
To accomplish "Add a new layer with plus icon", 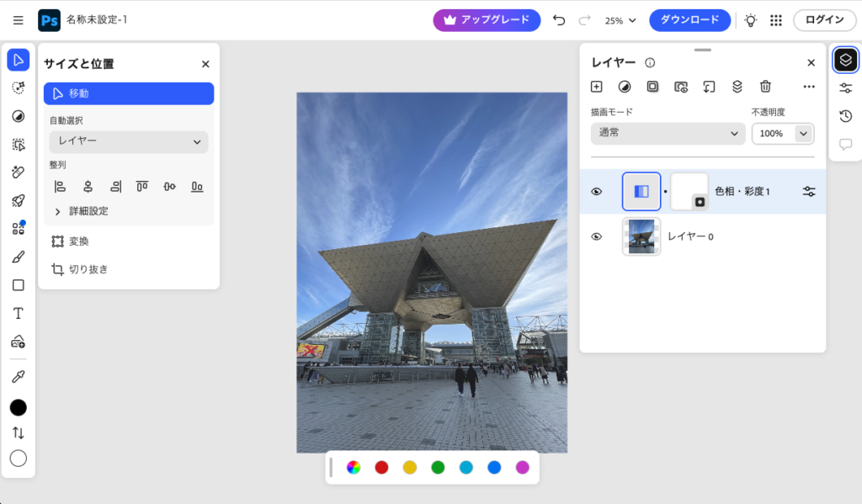I will [x=596, y=86].
